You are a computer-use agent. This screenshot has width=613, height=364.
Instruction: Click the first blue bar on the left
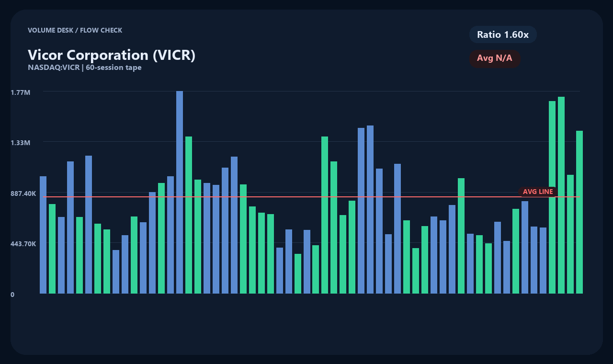click(x=43, y=235)
